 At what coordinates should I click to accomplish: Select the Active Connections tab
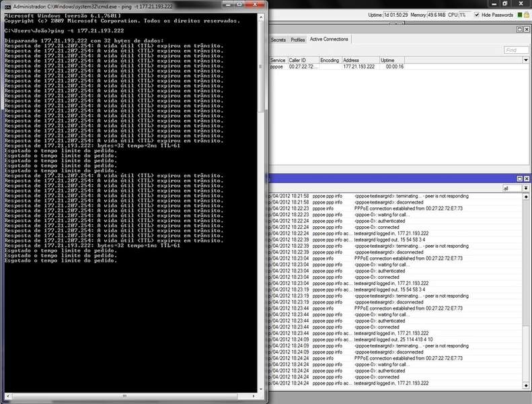click(329, 39)
